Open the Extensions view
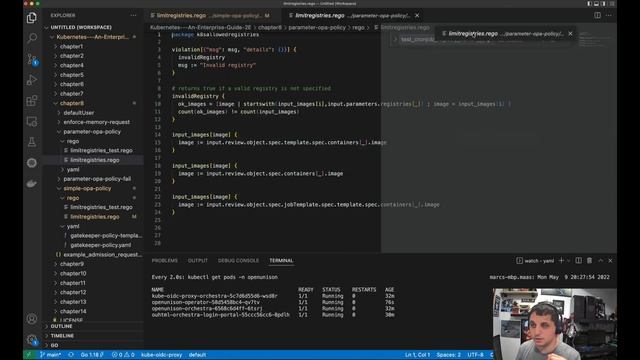 tap(32, 101)
